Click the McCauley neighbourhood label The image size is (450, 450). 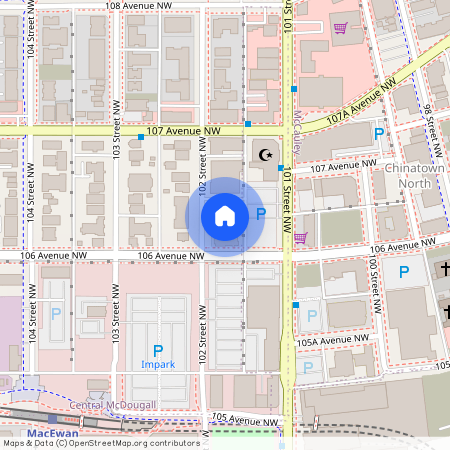(297, 133)
